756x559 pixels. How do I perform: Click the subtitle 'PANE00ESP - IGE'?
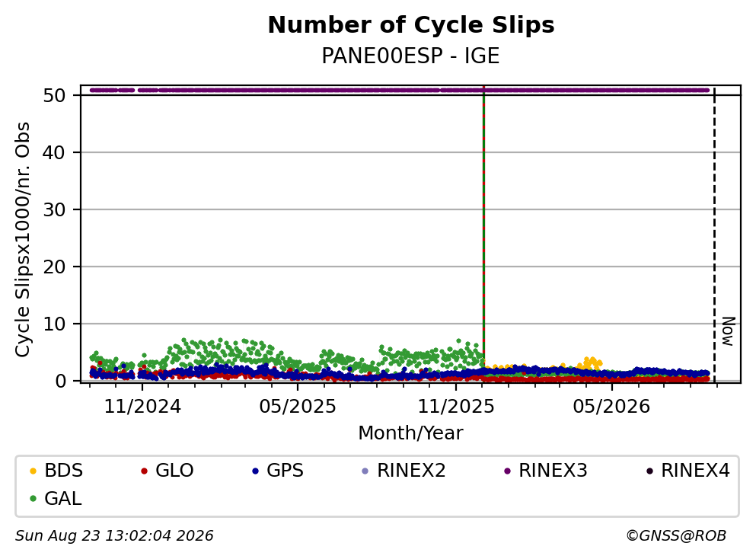pos(410,56)
